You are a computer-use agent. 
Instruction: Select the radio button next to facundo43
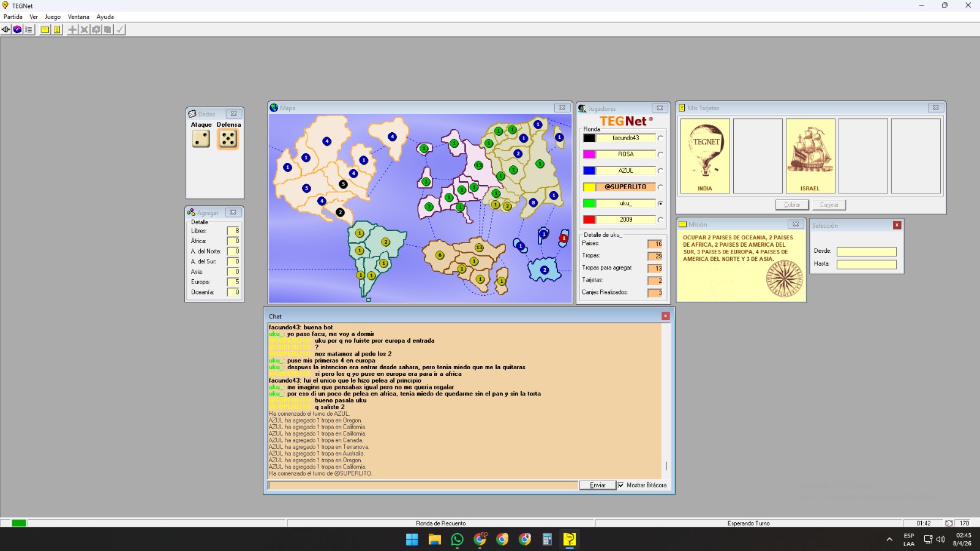click(x=660, y=138)
